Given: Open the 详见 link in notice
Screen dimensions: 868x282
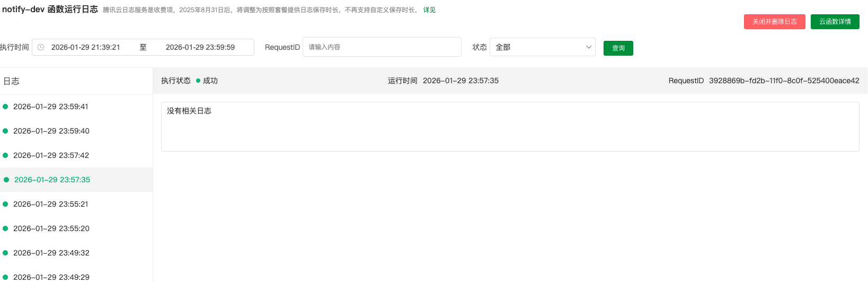Looking at the screenshot, I should pos(429,10).
